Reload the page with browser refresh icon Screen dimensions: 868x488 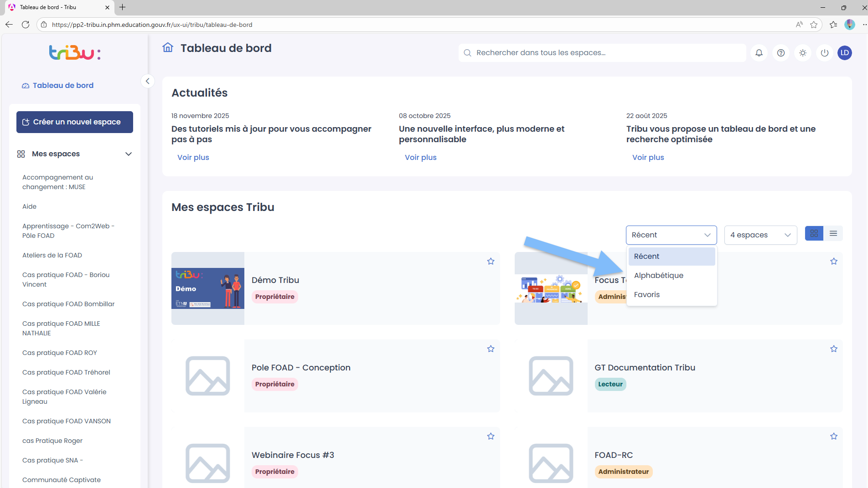pos(26,25)
